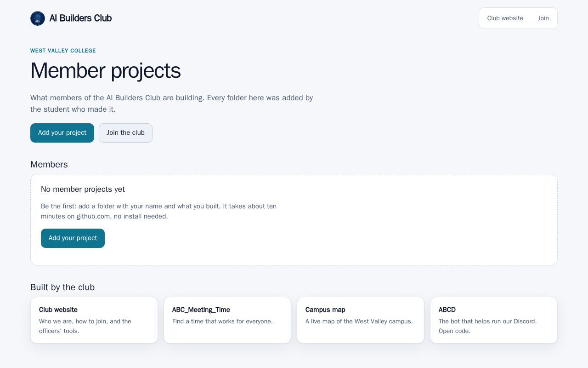This screenshot has height=368, width=588.
Task: Open the Club website project card
Action: 94,320
